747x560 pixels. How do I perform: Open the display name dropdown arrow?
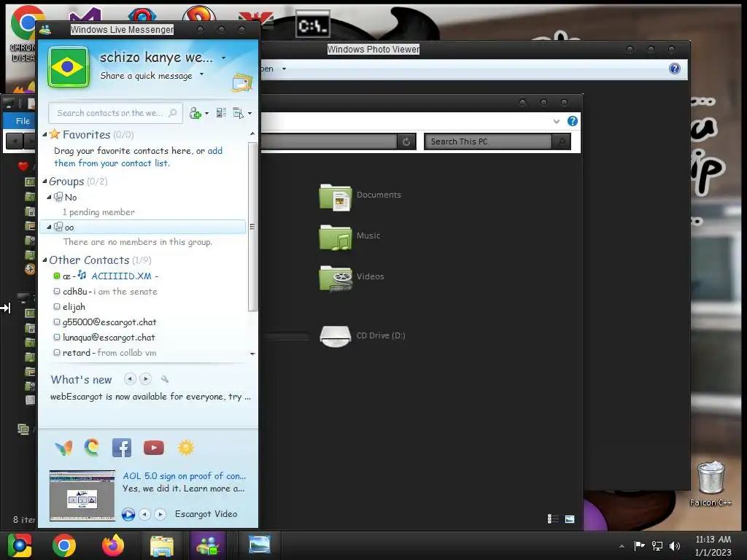coord(223,58)
